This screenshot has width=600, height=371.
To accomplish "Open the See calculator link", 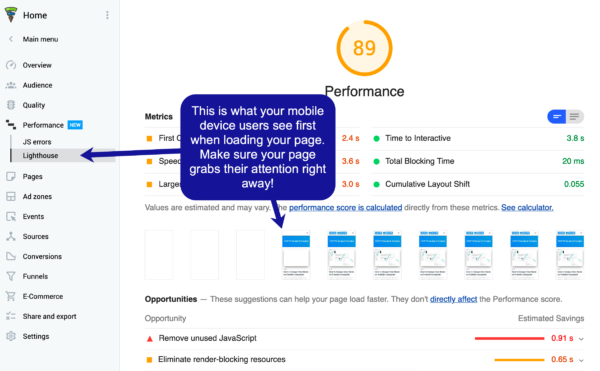I will click(527, 207).
